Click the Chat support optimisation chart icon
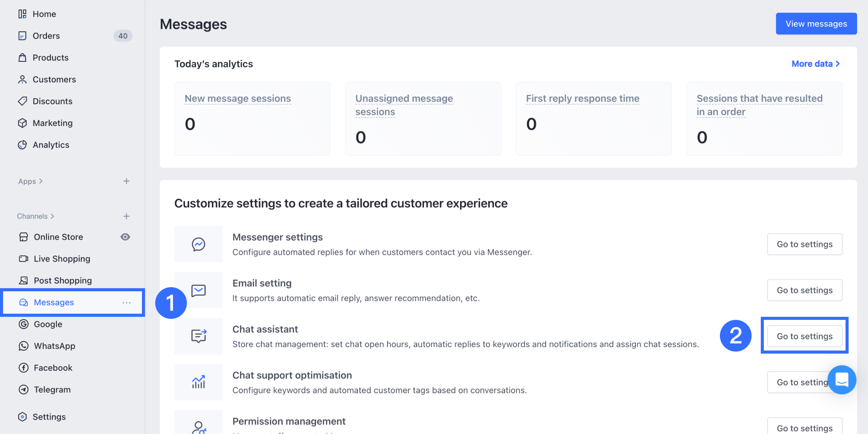 coord(198,382)
